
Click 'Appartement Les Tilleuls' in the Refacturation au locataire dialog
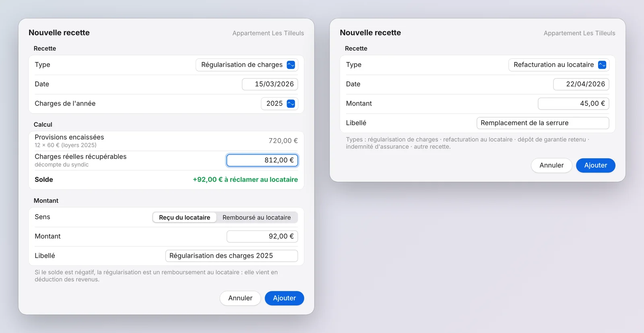tap(580, 33)
